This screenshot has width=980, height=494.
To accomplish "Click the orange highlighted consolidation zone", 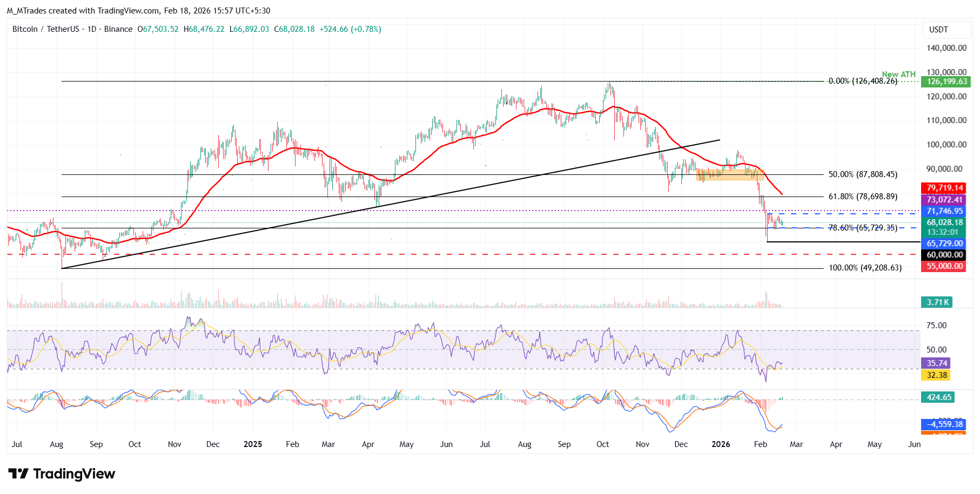I will coord(730,174).
